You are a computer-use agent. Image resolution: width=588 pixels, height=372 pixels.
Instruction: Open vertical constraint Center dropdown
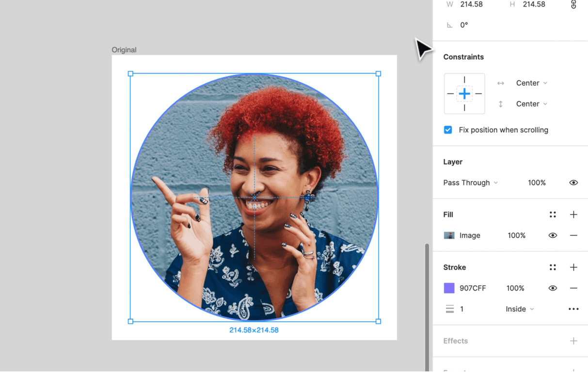pos(531,104)
